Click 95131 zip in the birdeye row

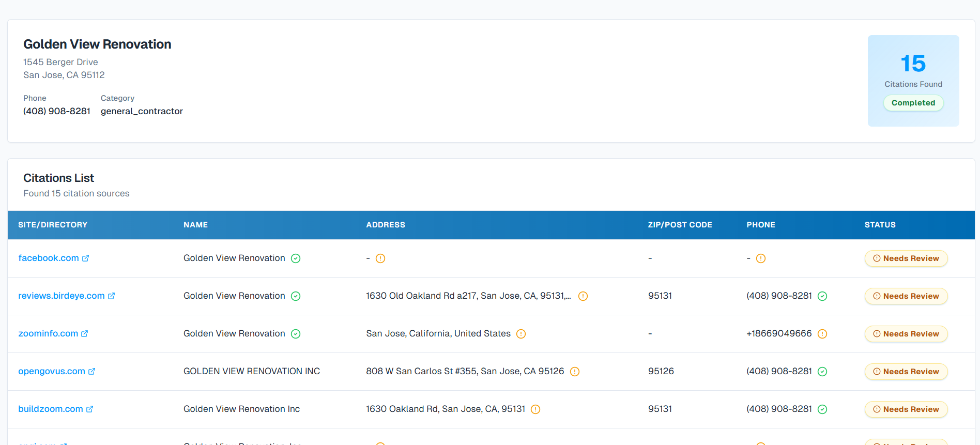click(x=660, y=296)
